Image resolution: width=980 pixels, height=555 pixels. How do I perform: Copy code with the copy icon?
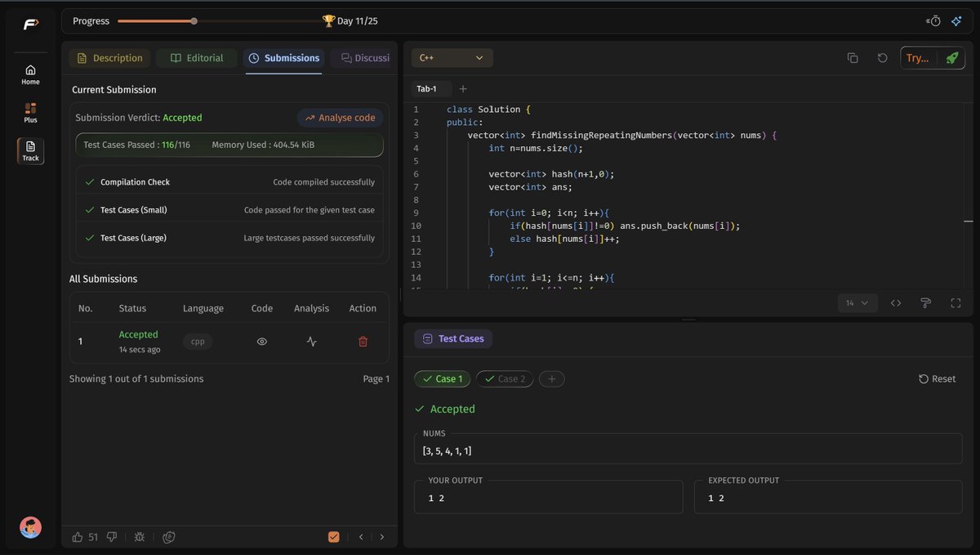853,58
